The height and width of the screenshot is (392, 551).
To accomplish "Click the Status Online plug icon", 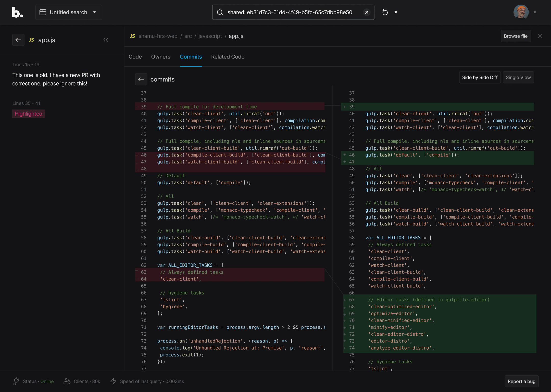I will click(16, 381).
